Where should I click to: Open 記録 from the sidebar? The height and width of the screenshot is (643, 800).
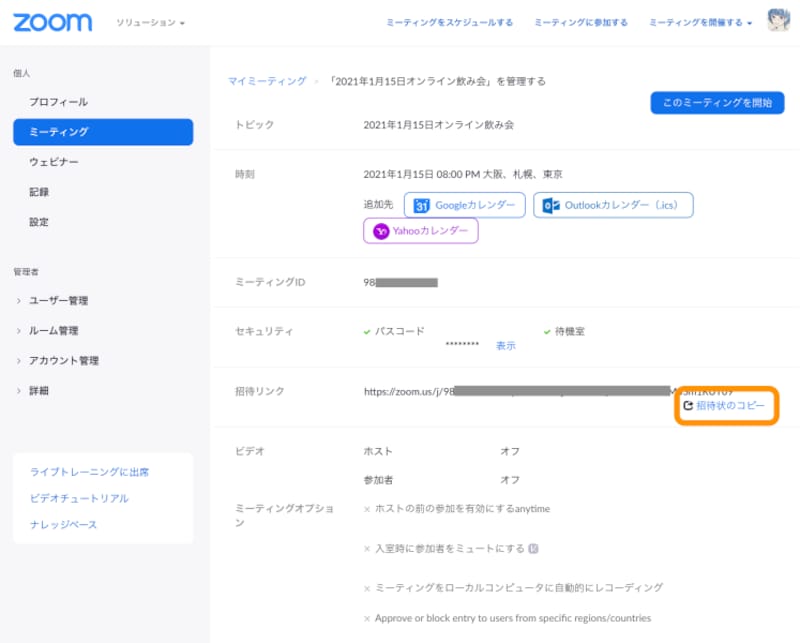click(39, 192)
